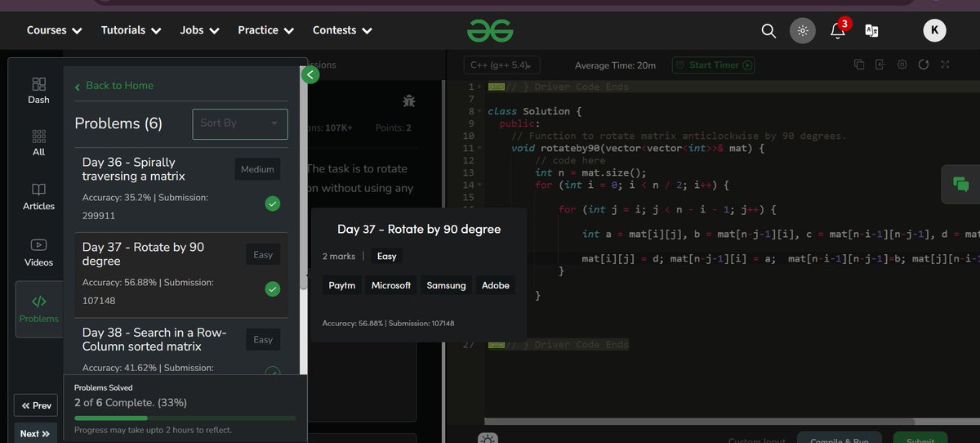Select the Microsoft company tag
The height and width of the screenshot is (443, 980).
point(391,285)
